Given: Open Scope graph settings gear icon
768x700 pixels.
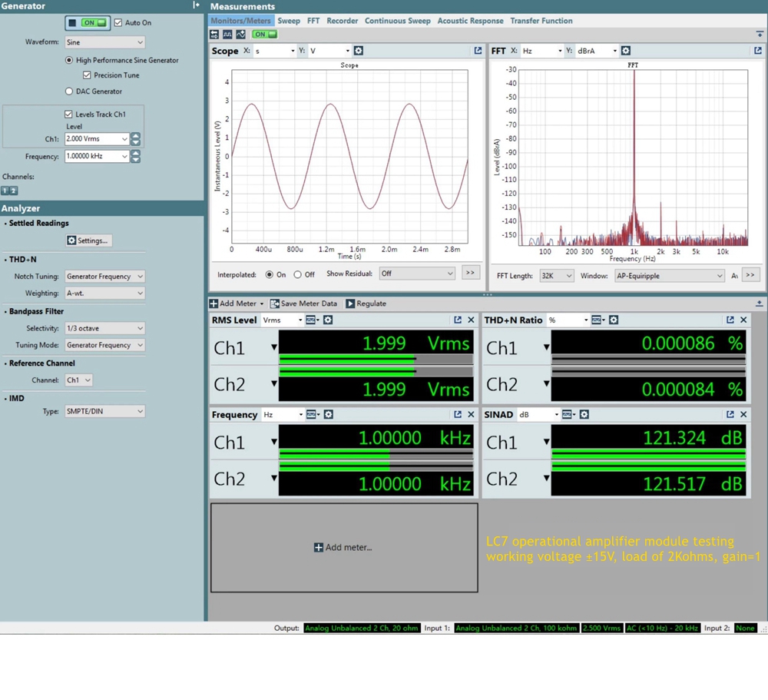Looking at the screenshot, I should 359,51.
